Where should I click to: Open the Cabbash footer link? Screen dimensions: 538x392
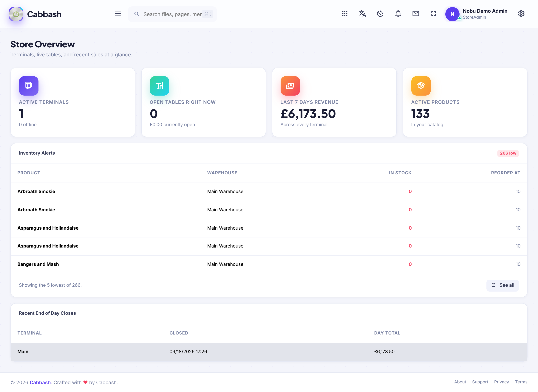click(40, 382)
